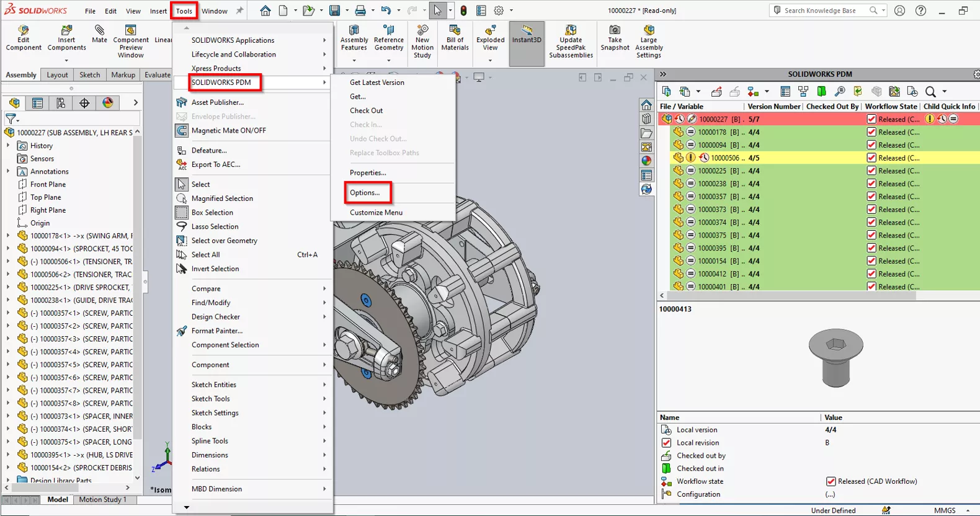The image size is (980, 516).
Task: Open the DisplayManager color sphere tab
Action: pyautogui.click(x=108, y=103)
